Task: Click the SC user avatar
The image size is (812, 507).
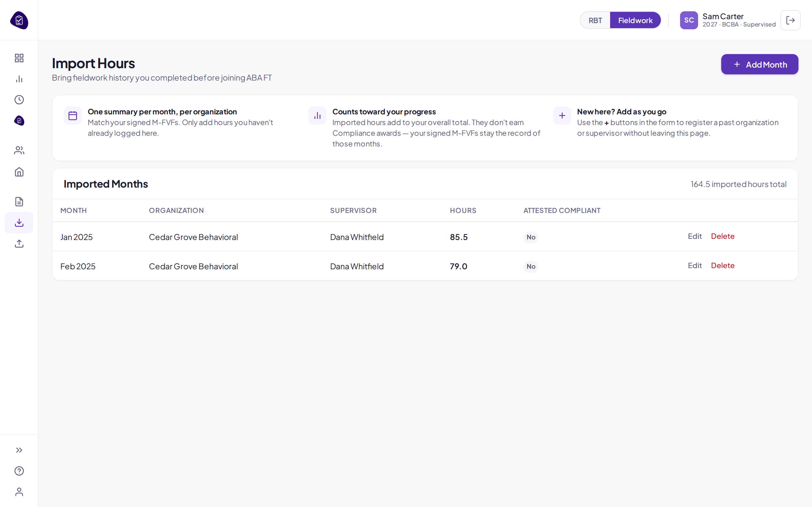Action: click(689, 20)
